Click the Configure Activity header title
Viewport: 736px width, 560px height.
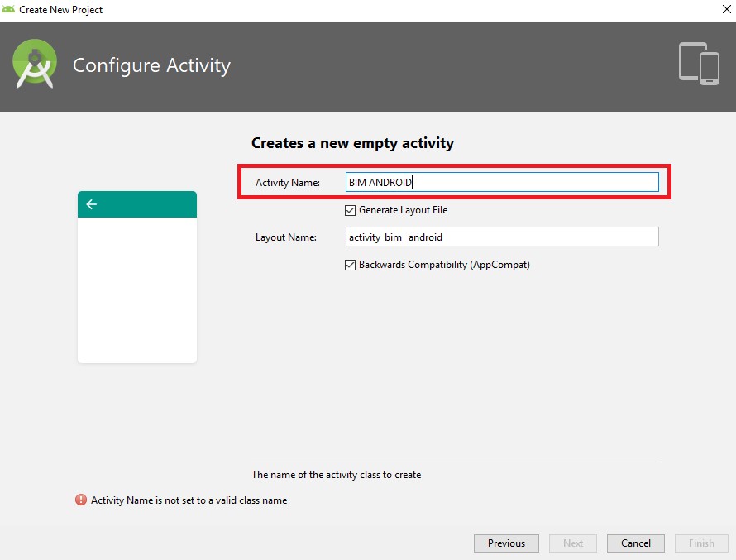click(x=151, y=65)
